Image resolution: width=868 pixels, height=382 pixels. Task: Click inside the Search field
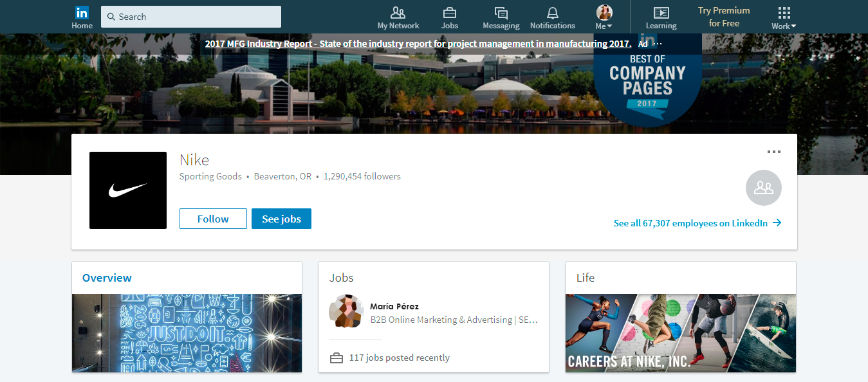[x=190, y=16]
